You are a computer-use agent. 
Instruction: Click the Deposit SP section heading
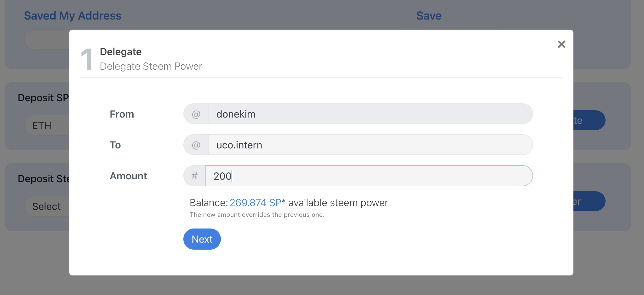[x=43, y=98]
